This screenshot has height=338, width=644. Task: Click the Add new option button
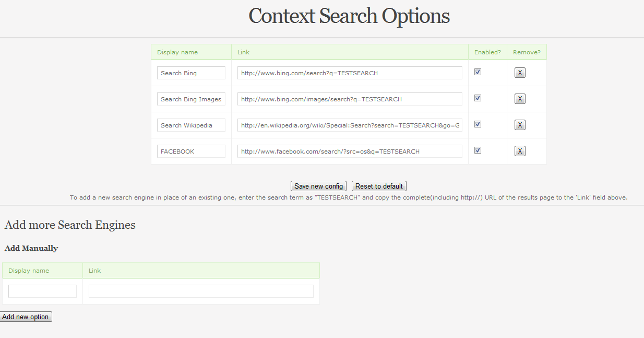pyautogui.click(x=26, y=316)
